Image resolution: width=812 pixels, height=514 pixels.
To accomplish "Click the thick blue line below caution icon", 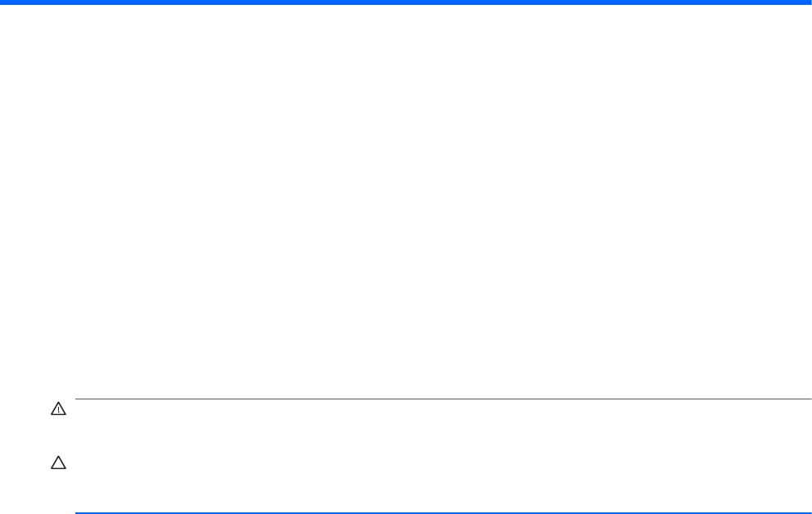I will tap(444, 513).
